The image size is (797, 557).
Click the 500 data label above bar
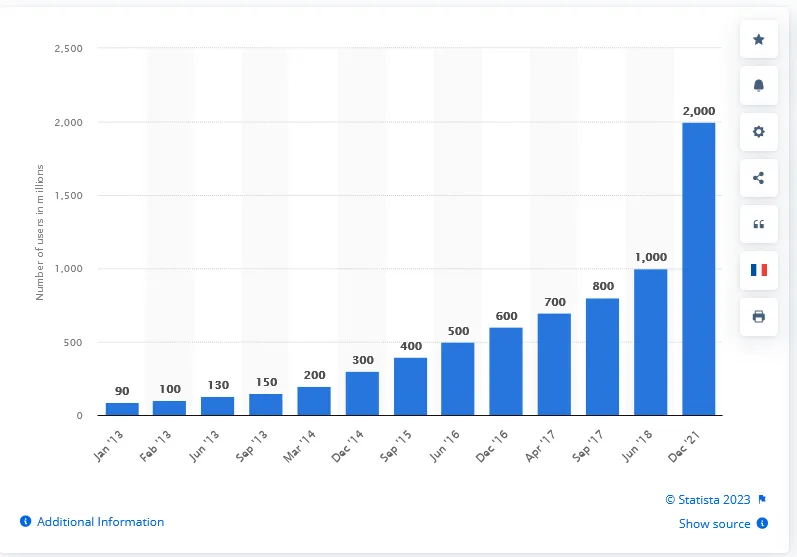(x=458, y=331)
